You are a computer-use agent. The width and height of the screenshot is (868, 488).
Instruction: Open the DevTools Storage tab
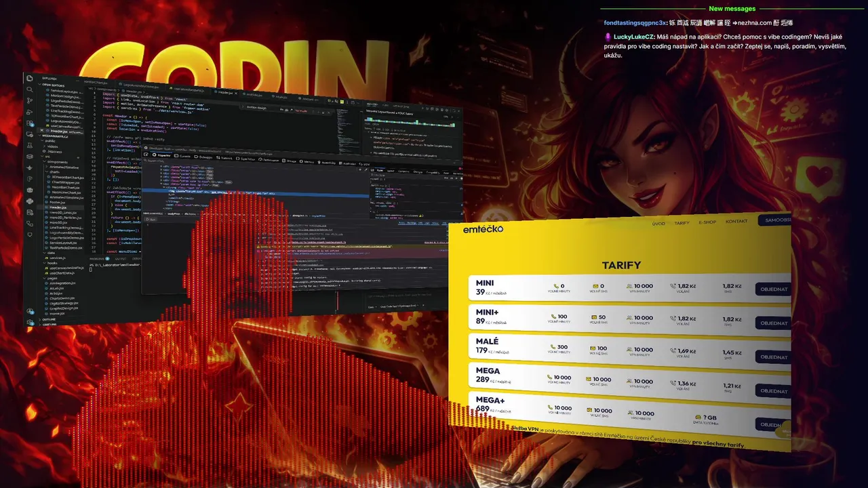click(290, 161)
